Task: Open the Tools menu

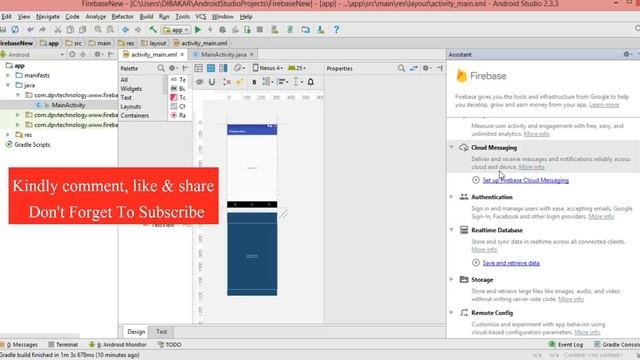Action: tap(182, 17)
